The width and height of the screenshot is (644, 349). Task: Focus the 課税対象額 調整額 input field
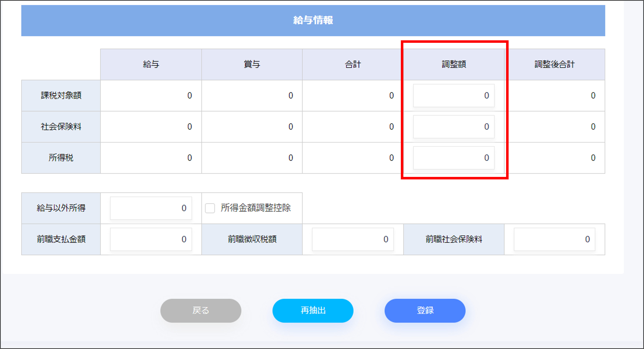[x=454, y=96]
